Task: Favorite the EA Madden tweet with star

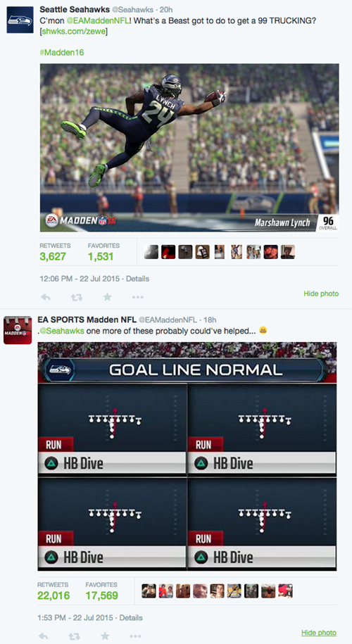Action: pos(105,636)
